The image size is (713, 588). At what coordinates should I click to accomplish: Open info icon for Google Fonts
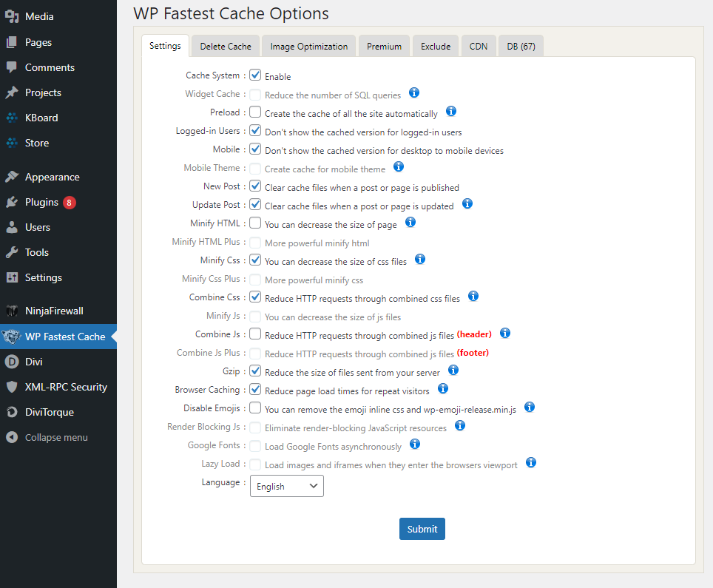[x=415, y=445]
